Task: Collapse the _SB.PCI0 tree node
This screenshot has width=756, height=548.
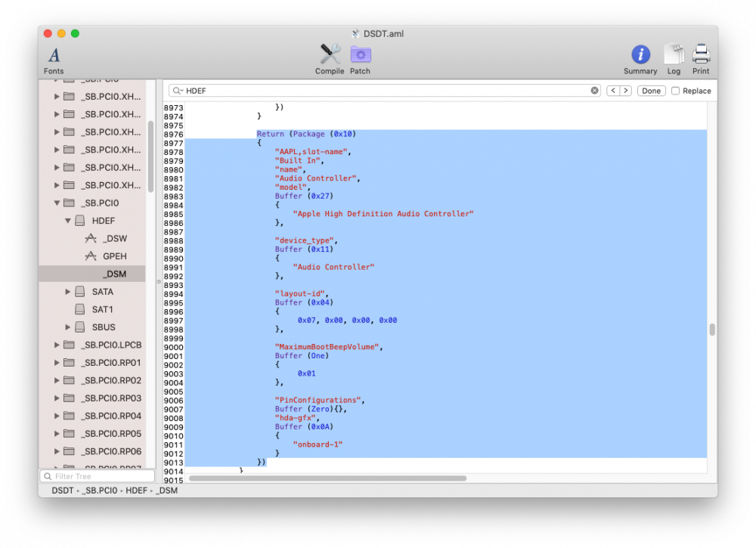Action: point(57,203)
